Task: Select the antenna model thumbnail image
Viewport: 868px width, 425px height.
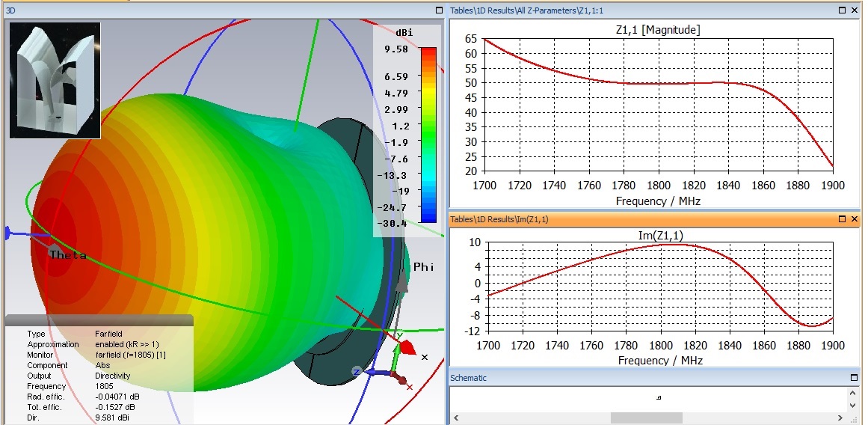Action: tap(55, 80)
